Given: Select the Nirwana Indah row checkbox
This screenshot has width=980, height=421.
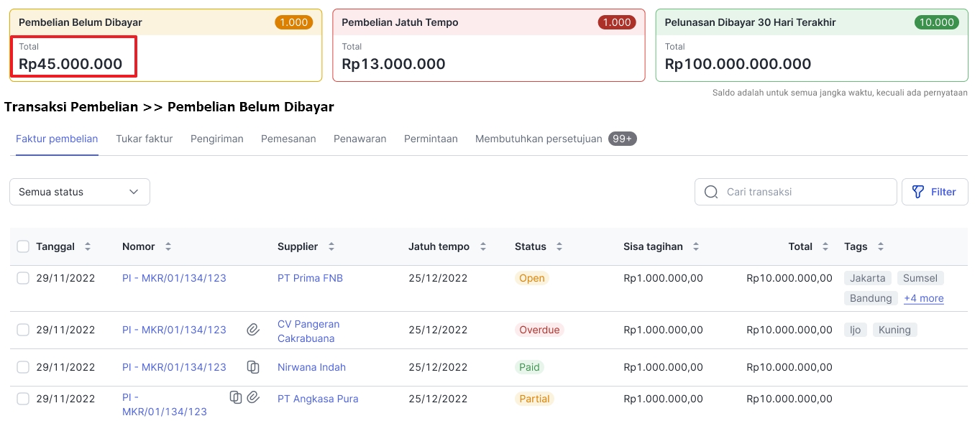Looking at the screenshot, I should (23, 367).
